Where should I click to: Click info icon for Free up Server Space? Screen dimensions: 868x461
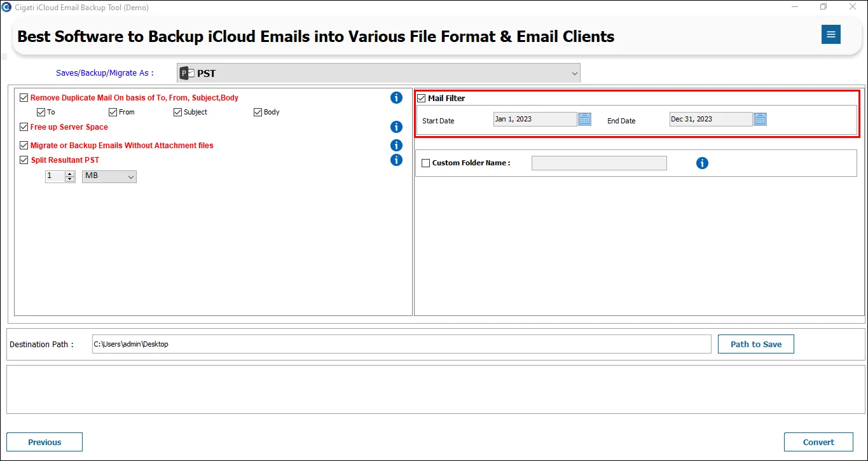[396, 127]
